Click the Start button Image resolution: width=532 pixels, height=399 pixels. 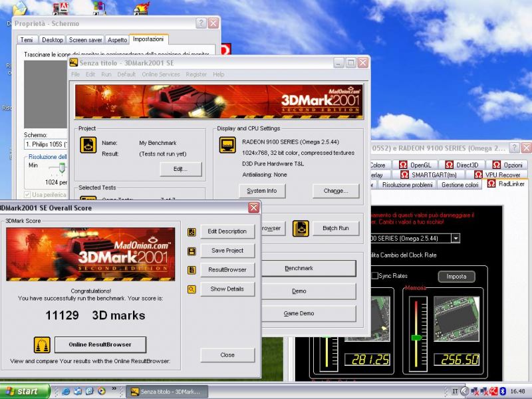[x=25, y=392]
